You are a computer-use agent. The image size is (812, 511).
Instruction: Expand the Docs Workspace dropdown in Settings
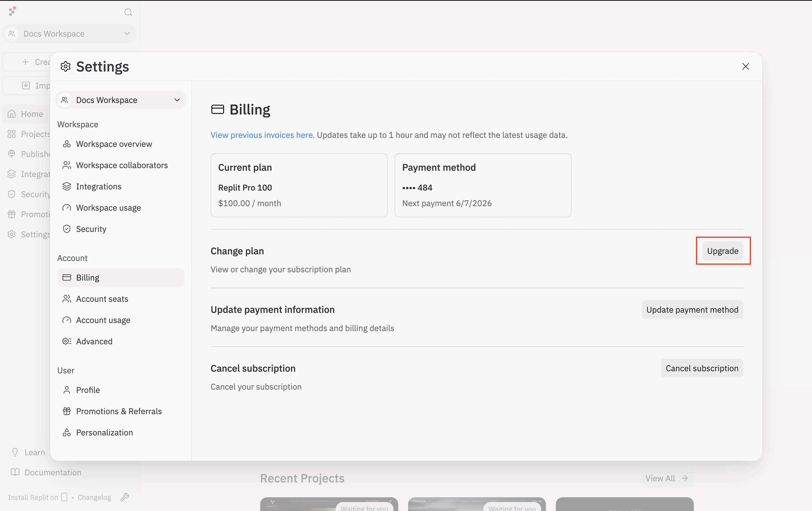[121, 100]
